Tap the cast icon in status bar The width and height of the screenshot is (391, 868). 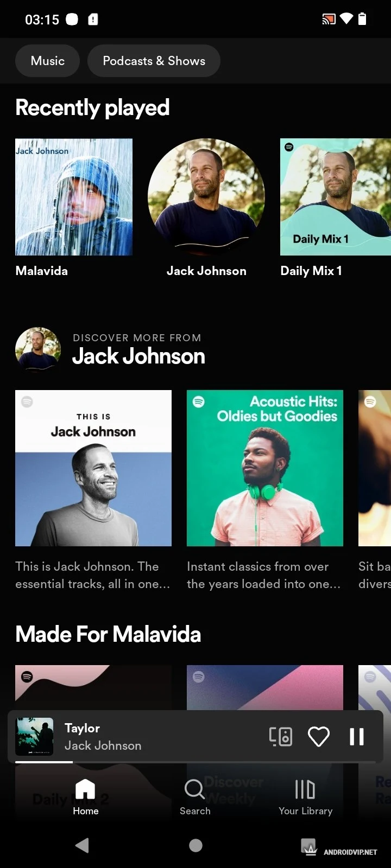pyautogui.click(x=329, y=20)
